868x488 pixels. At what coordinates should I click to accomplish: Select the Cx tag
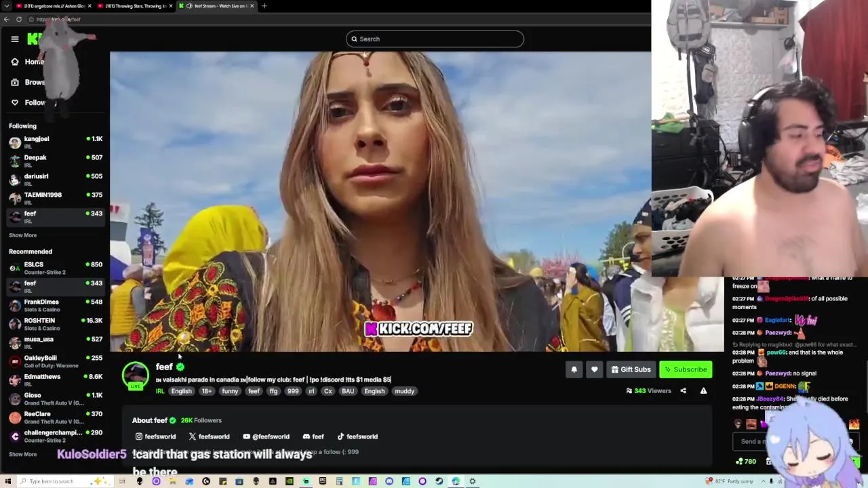pos(328,391)
